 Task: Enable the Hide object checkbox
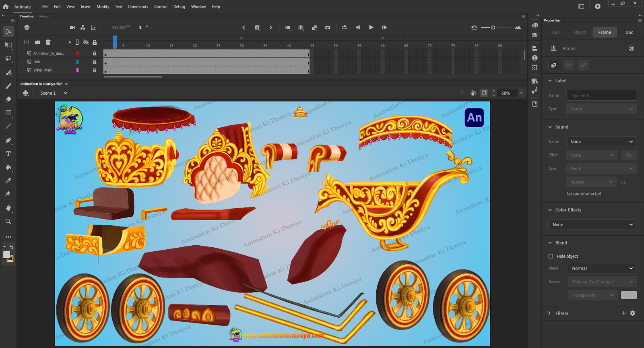click(551, 256)
